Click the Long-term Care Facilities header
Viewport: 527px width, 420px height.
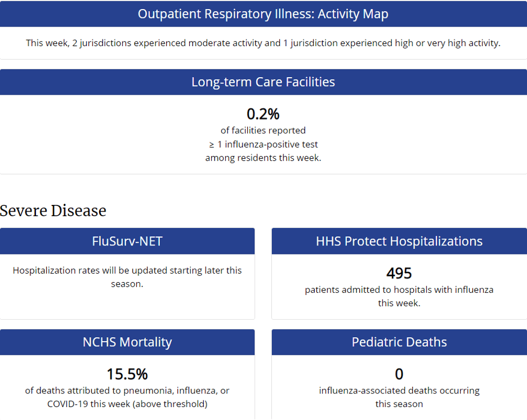tap(263, 82)
